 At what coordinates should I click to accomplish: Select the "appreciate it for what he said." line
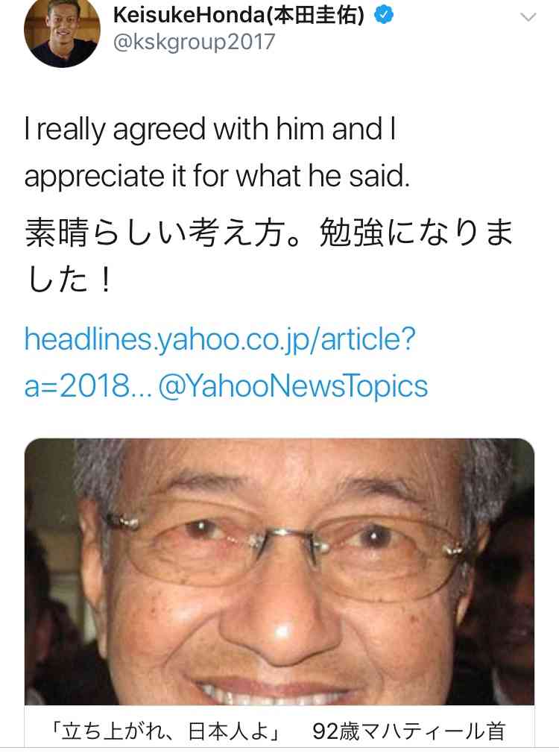tap(217, 176)
